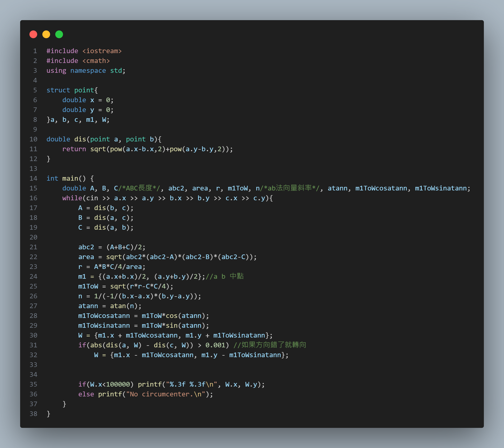This screenshot has height=448, width=504.
Task: Click the 0.001 threshold value
Action: click(215, 345)
